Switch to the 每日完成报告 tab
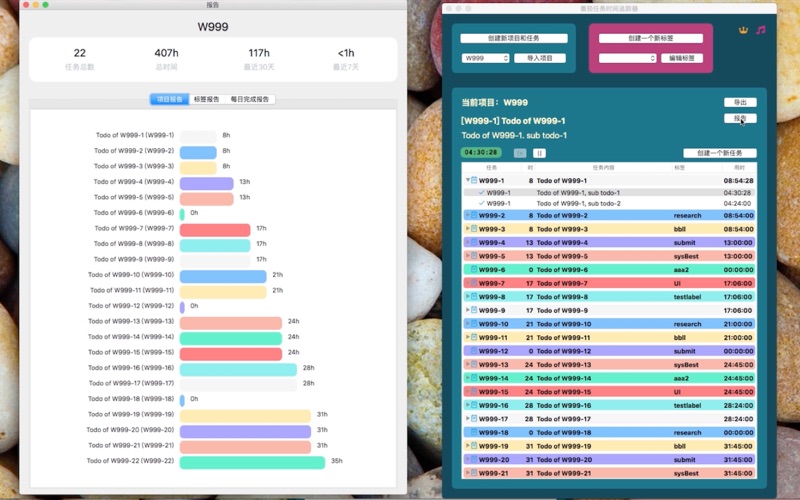The image size is (800, 500). (x=250, y=100)
